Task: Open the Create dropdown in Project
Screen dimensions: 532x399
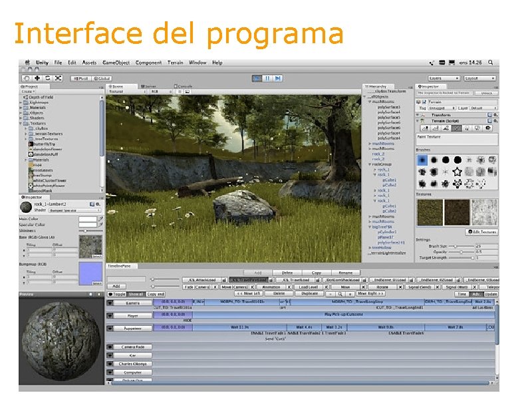Action: pyautogui.click(x=28, y=92)
